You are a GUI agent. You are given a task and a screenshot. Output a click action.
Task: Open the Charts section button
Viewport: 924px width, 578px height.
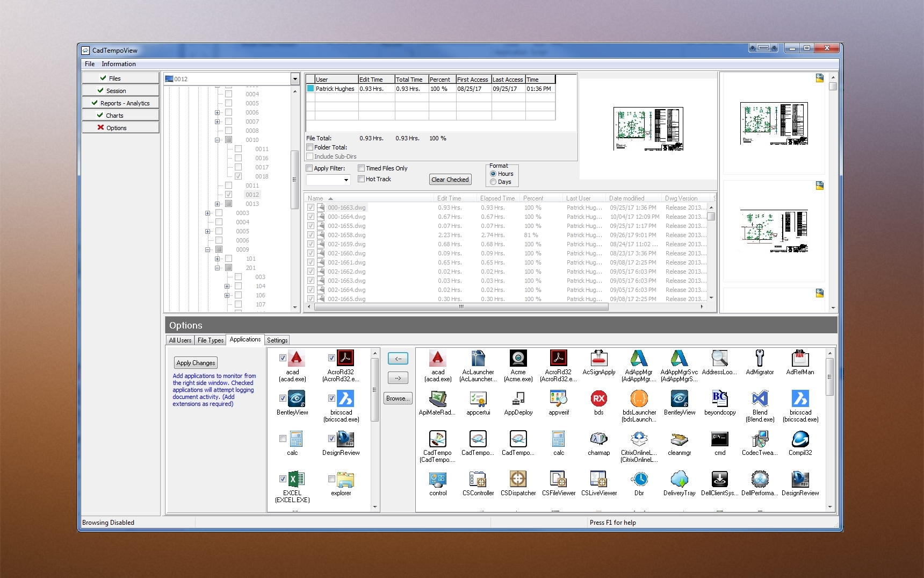pyautogui.click(x=120, y=116)
